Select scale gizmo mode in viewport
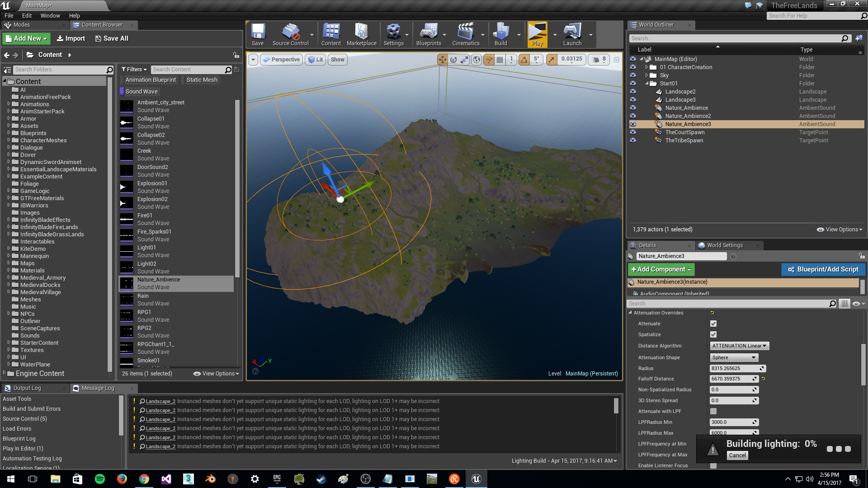This screenshot has height=488, width=868. tap(464, 60)
